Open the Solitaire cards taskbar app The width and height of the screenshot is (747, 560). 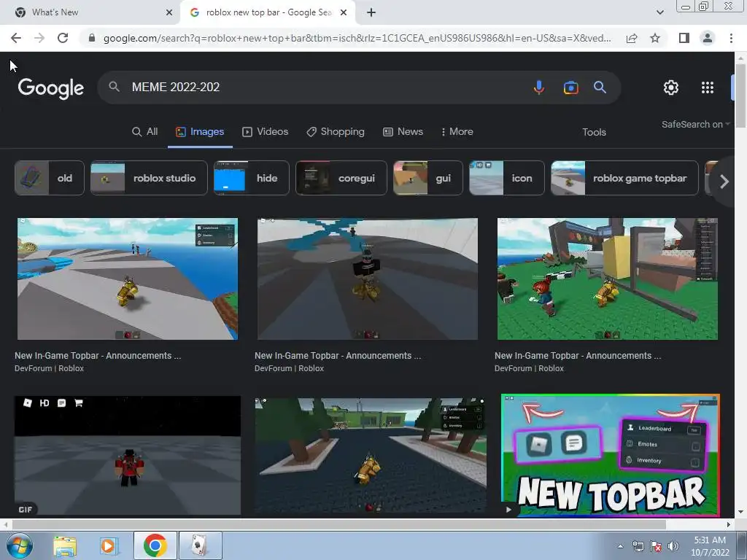(x=200, y=545)
